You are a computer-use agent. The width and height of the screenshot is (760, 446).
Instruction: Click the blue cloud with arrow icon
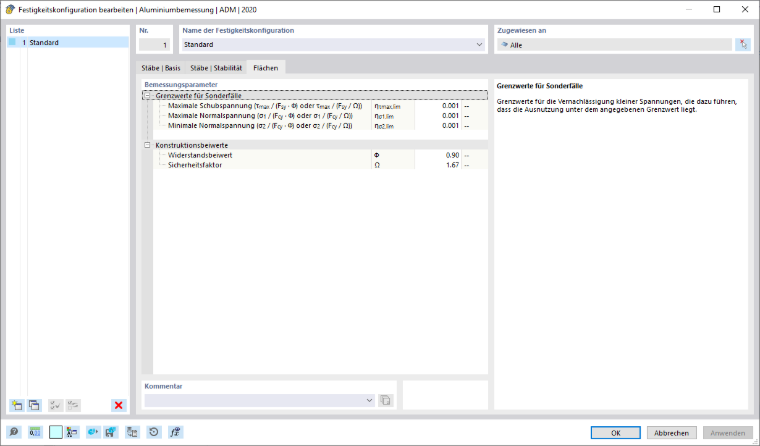coord(93,432)
